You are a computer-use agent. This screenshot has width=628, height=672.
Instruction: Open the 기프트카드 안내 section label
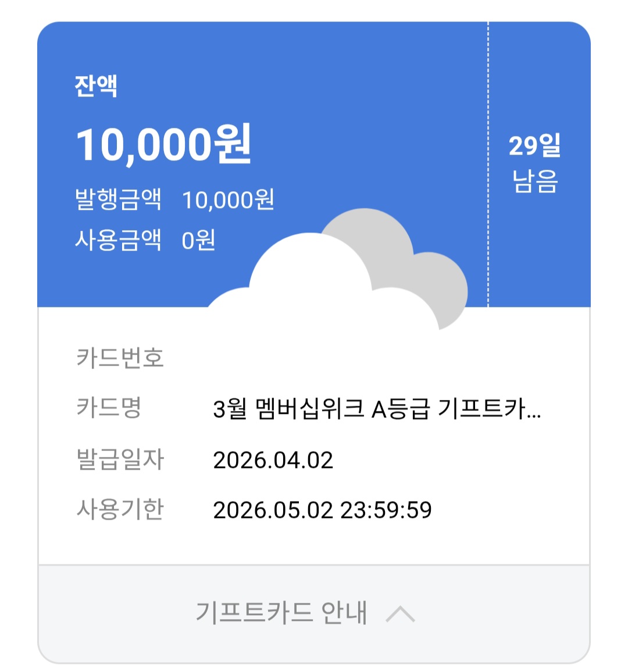[x=281, y=613]
